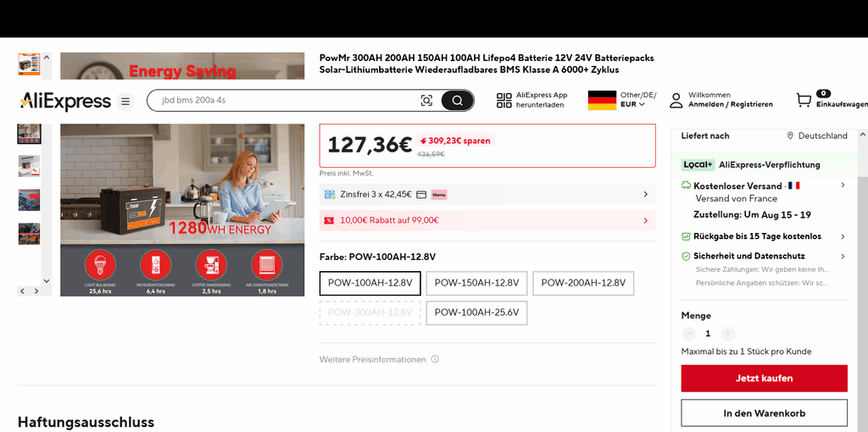Open EUR currency dropdown

(632, 104)
